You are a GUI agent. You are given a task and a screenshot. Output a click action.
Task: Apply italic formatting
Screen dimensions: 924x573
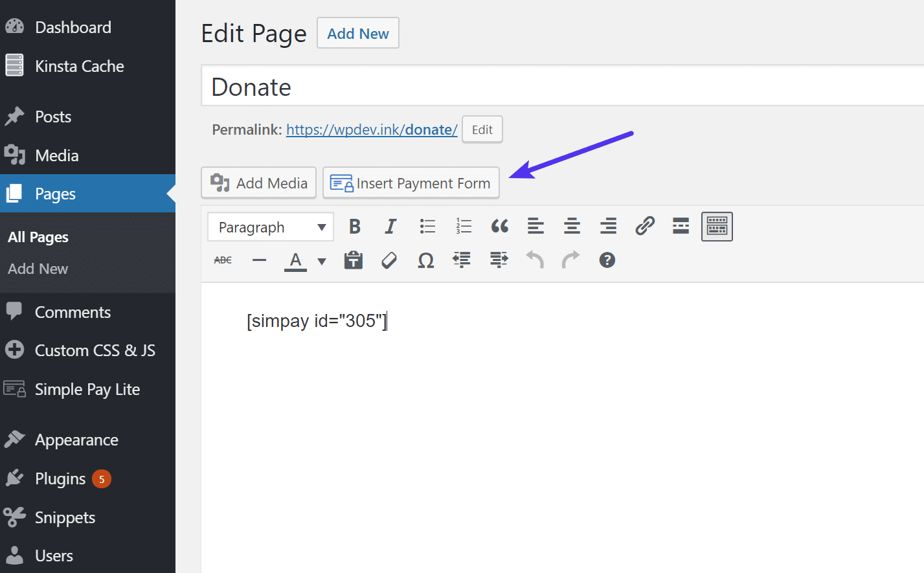point(390,227)
